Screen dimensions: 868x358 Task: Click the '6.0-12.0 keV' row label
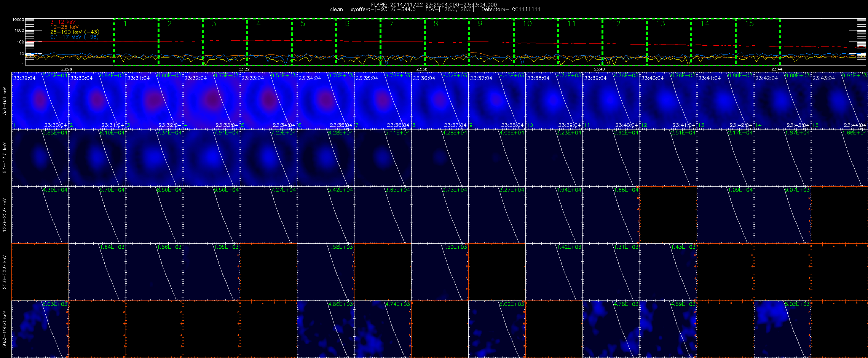tap(5, 158)
